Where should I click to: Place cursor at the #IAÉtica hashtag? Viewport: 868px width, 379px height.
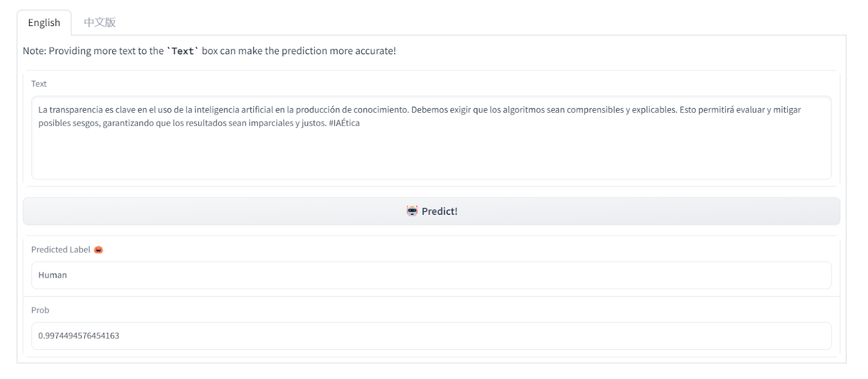344,123
